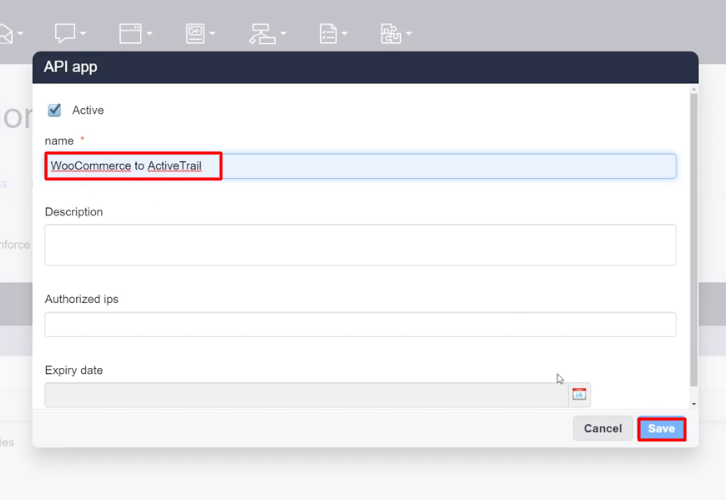Expand dropdown arrow beside flowchart icon
726x500 pixels.
[283, 33]
